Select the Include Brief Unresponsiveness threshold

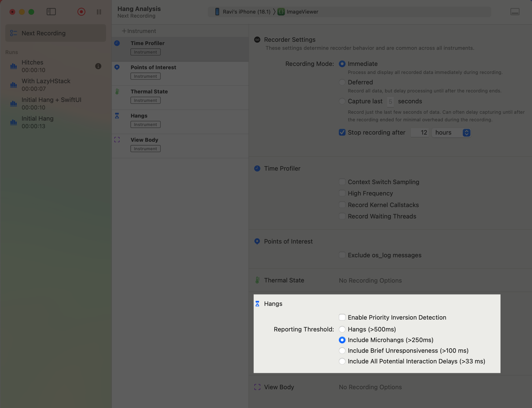click(342, 350)
